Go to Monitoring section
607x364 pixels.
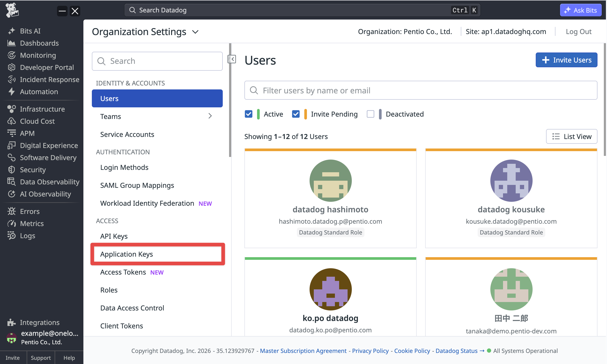click(32, 55)
